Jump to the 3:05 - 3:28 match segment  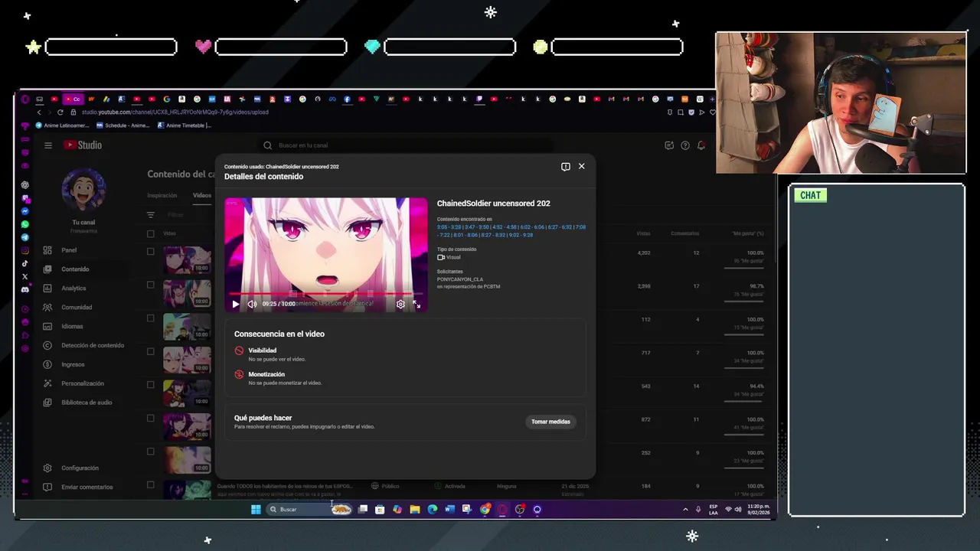point(449,227)
